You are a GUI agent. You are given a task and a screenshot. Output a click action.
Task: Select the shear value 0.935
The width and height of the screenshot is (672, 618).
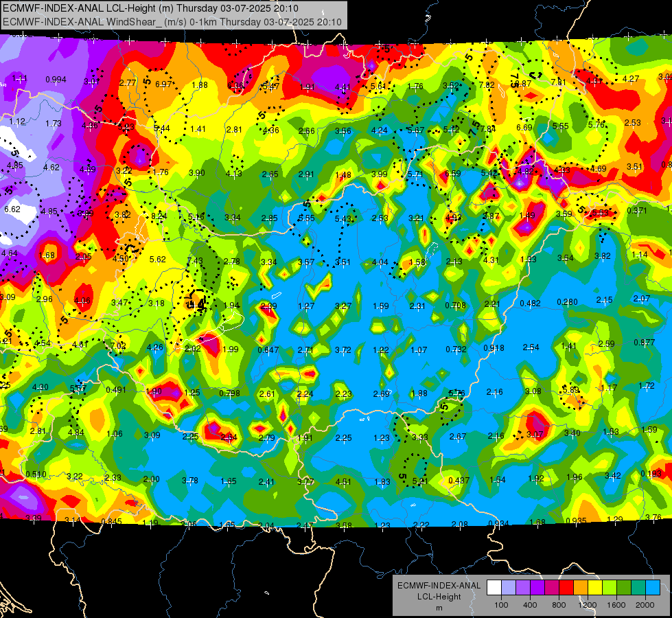pos(576,520)
